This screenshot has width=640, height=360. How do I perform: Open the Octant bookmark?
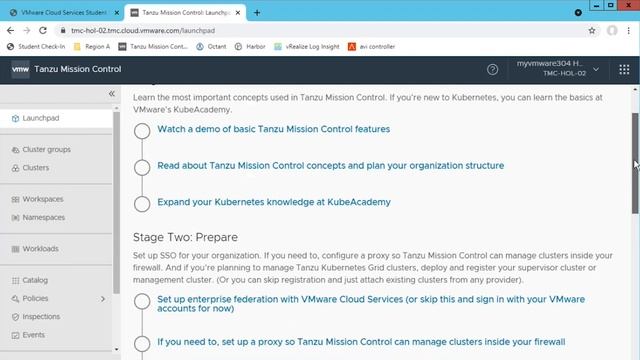click(x=211, y=47)
